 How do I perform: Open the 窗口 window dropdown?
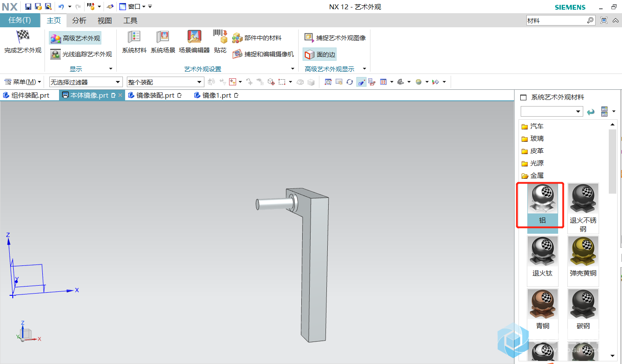[x=136, y=7]
